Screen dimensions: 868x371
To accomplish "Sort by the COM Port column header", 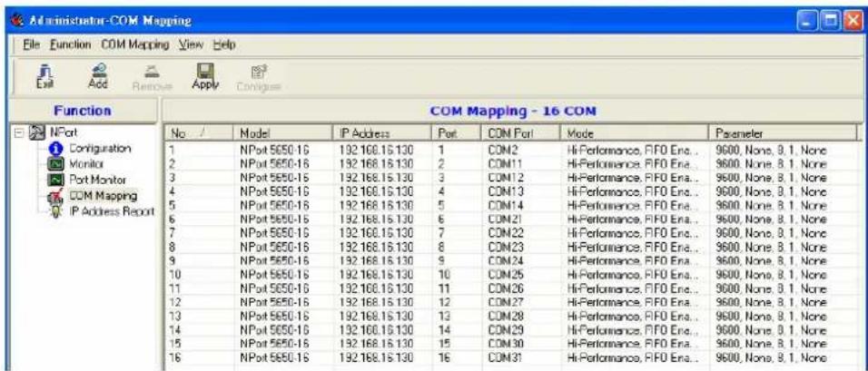I will [x=520, y=134].
